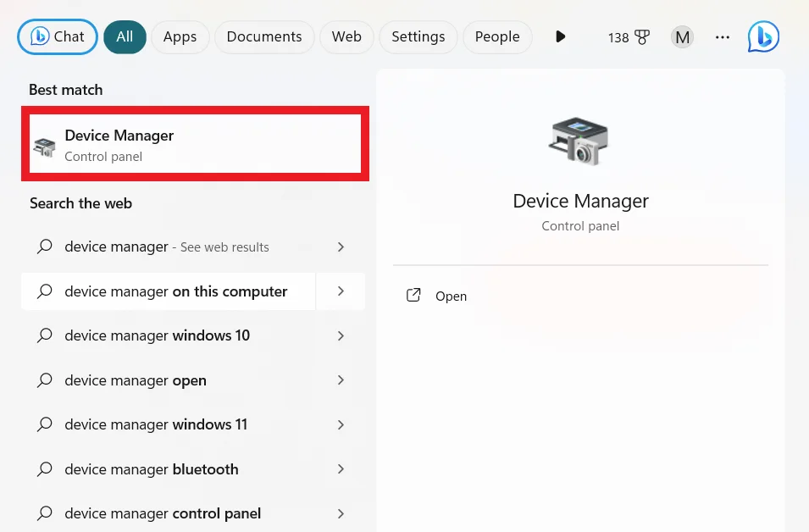Click the play icon near the rewards counter
The image size is (809, 532).
[560, 36]
